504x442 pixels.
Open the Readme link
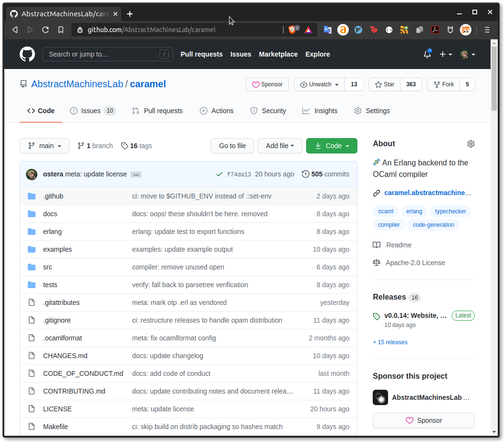(x=399, y=245)
